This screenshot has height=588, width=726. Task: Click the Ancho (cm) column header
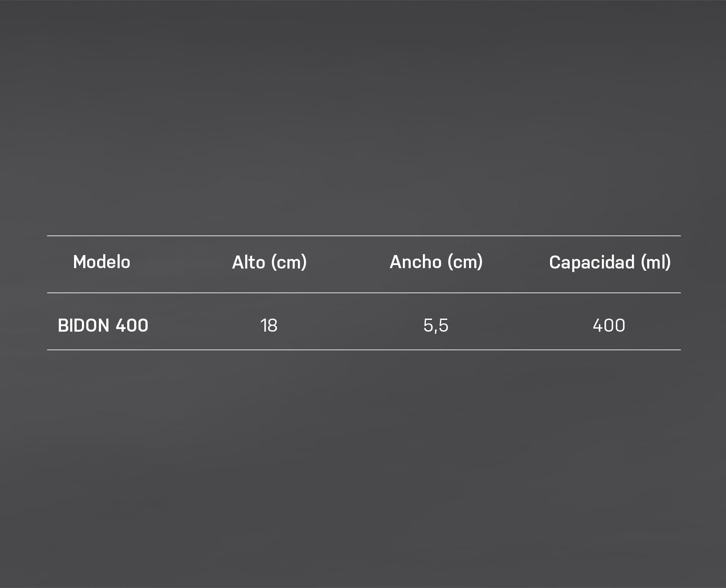[x=436, y=262]
